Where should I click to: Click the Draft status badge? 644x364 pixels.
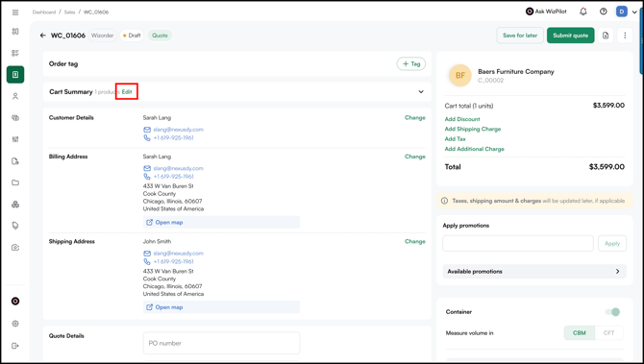click(x=132, y=36)
